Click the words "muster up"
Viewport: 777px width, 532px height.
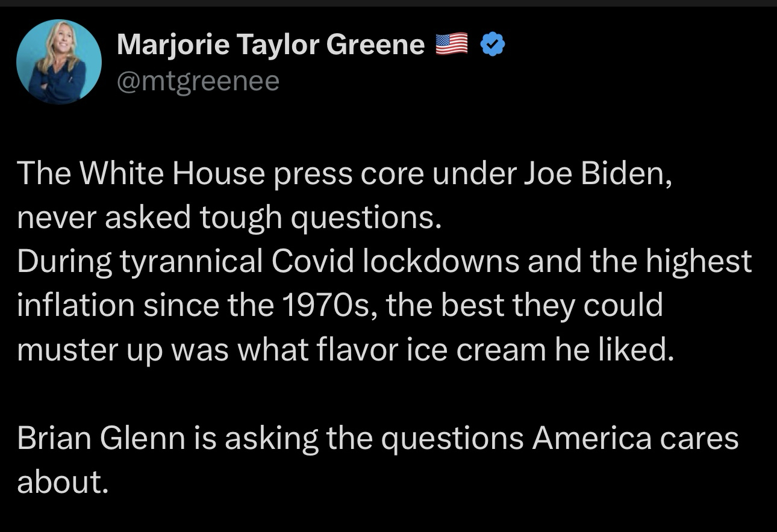[x=90, y=349]
